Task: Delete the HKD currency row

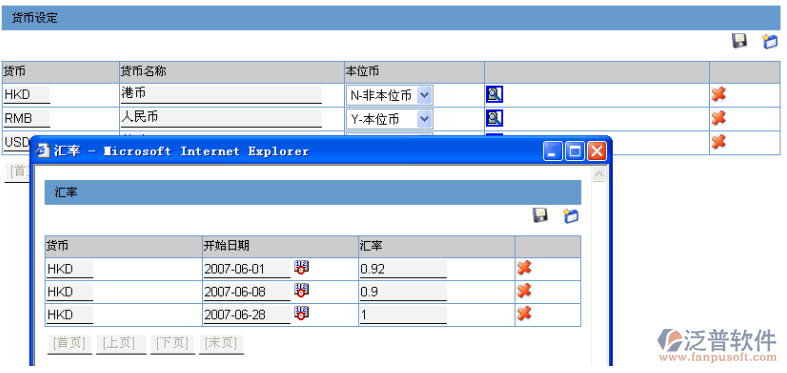Action: point(719,94)
